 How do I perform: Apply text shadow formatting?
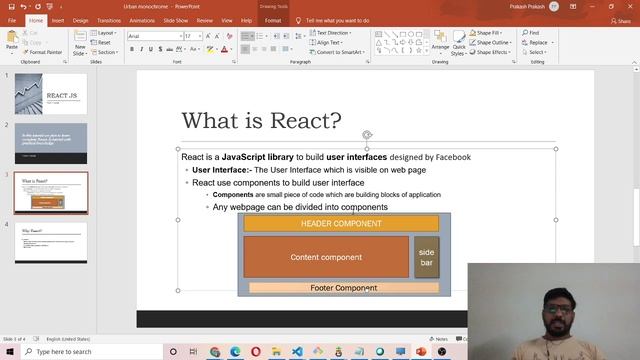tap(160, 49)
